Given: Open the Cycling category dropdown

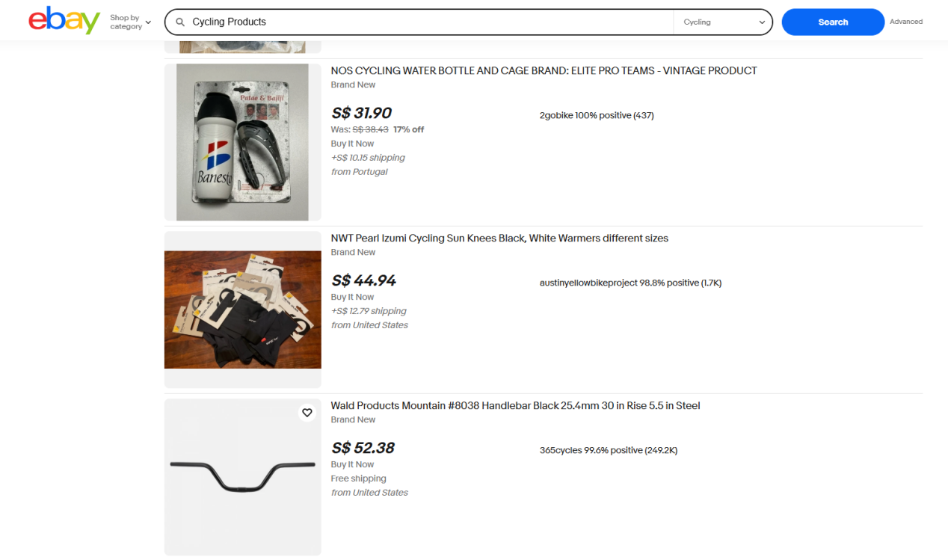Looking at the screenshot, I should (x=723, y=22).
